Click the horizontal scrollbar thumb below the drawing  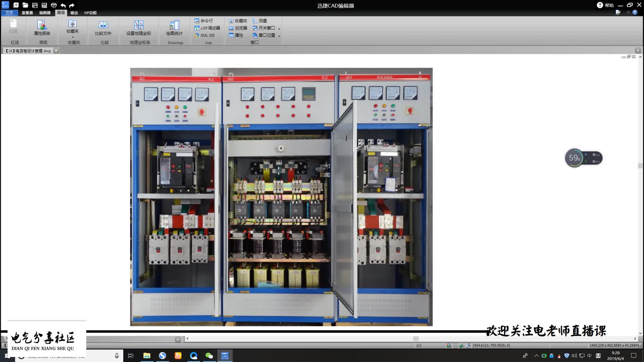tap(416, 339)
